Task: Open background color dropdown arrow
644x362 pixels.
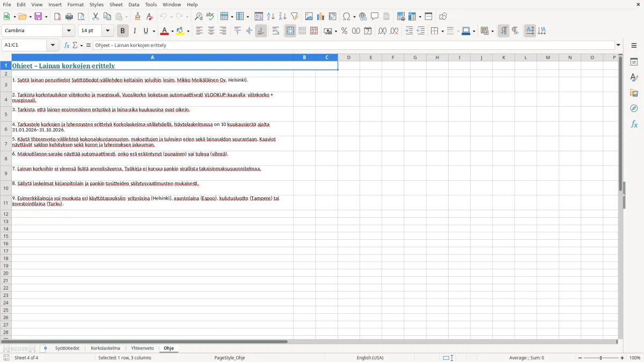Action: pyautogui.click(x=188, y=31)
